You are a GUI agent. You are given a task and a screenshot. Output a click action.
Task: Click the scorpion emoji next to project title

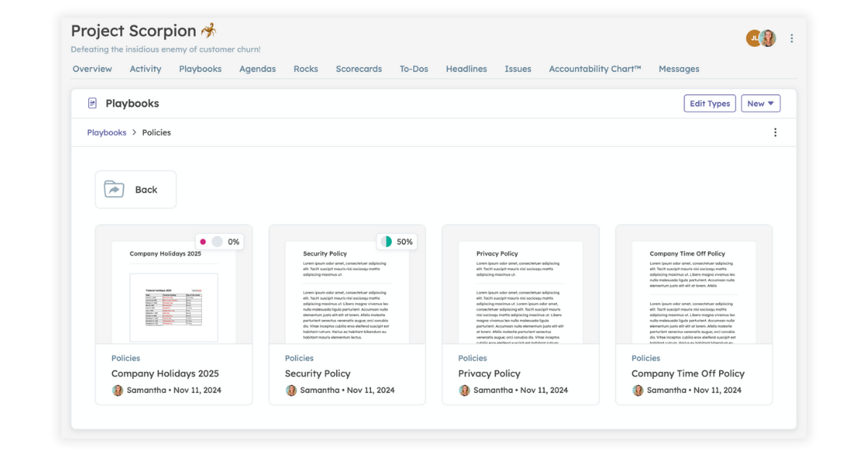click(x=208, y=30)
